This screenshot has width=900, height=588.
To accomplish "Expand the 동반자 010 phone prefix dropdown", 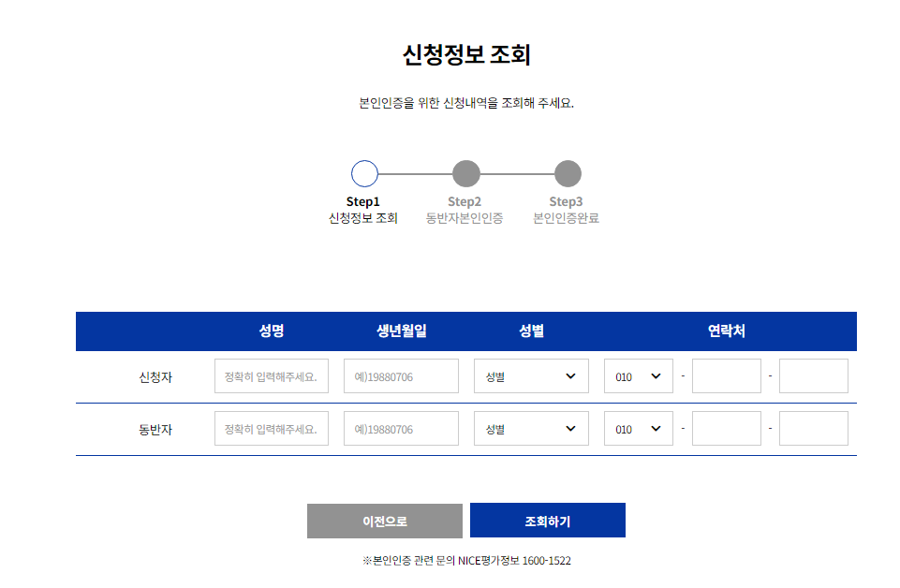I will tap(639, 429).
